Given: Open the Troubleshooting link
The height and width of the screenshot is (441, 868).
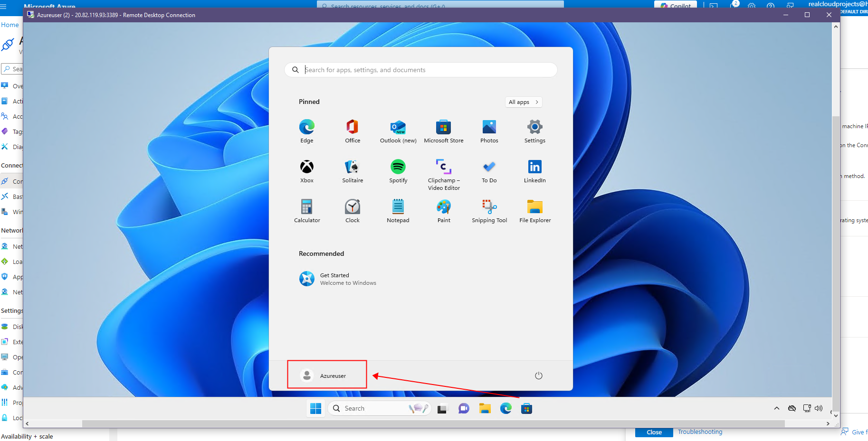Looking at the screenshot, I should click(700, 432).
